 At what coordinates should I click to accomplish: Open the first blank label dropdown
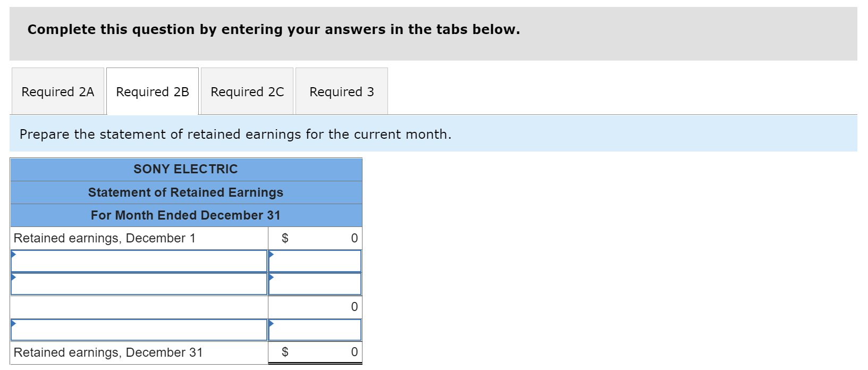click(138, 260)
